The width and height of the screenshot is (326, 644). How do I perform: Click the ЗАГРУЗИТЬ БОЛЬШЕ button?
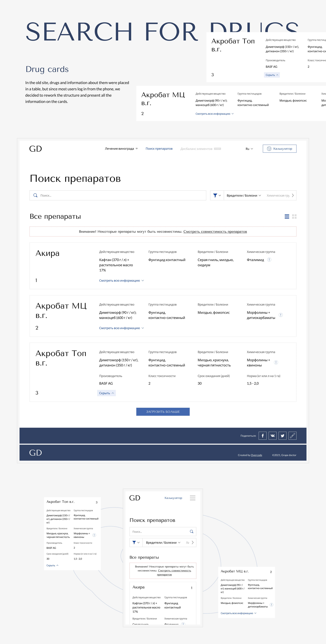[163, 412]
